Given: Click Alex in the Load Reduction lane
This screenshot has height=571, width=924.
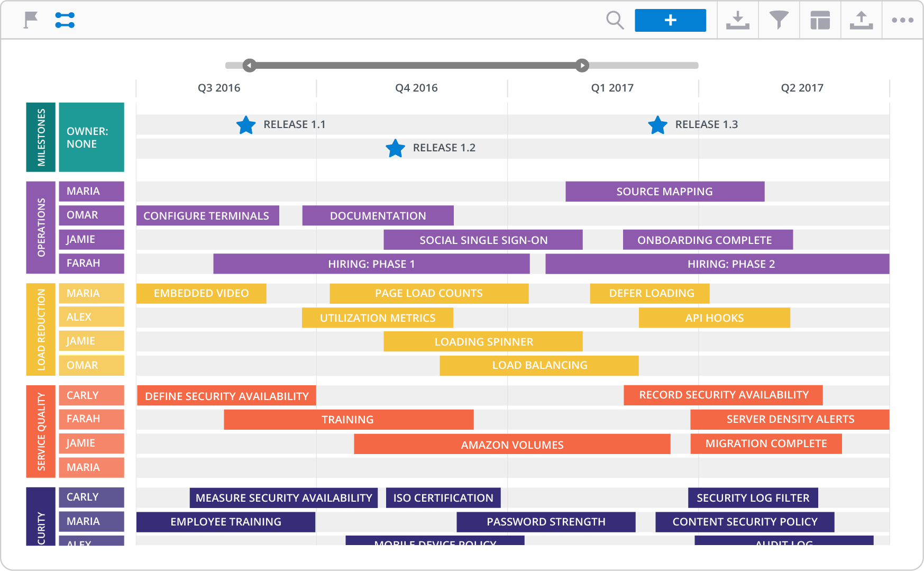Looking at the screenshot, I should (92, 317).
